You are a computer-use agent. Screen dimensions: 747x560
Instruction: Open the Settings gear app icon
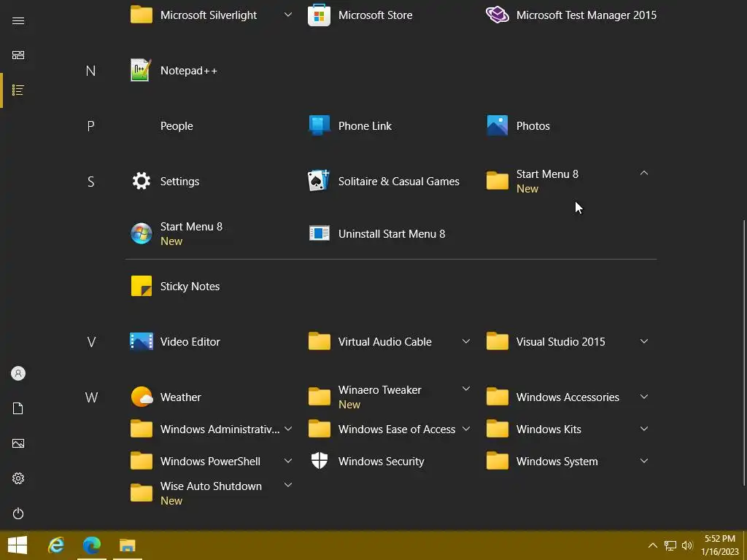pyautogui.click(x=141, y=182)
